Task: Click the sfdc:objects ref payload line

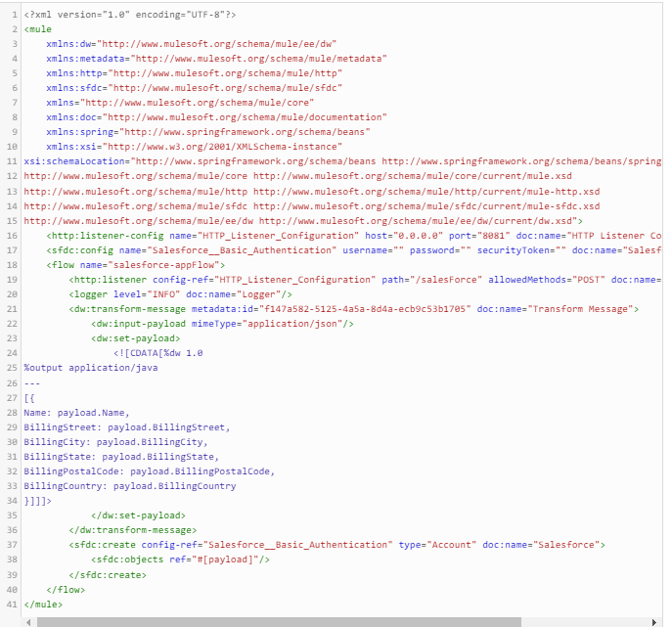Action: tap(180, 560)
